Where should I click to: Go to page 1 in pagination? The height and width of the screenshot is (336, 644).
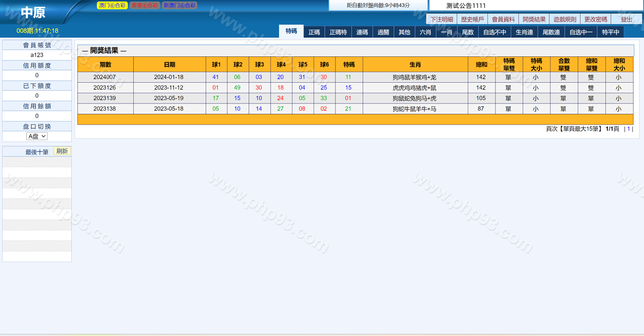[x=629, y=129]
